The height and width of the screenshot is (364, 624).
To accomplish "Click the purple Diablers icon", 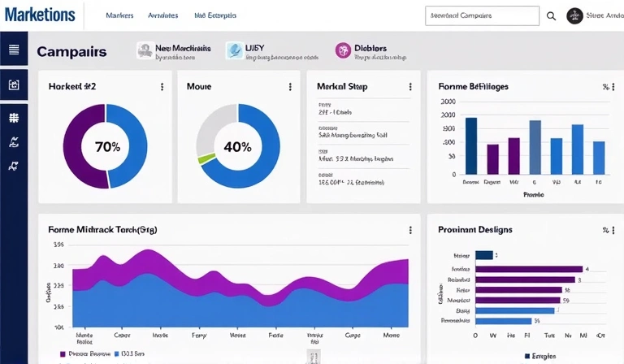I will pos(343,50).
